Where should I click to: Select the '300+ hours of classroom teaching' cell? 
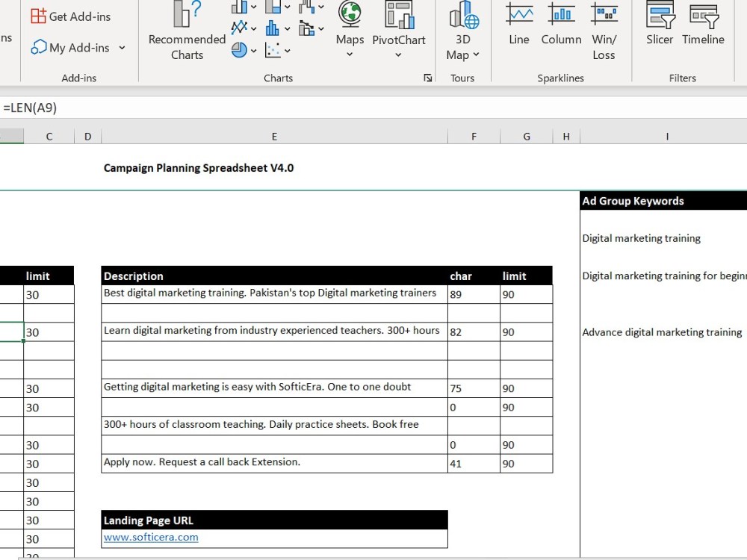pyautogui.click(x=274, y=426)
